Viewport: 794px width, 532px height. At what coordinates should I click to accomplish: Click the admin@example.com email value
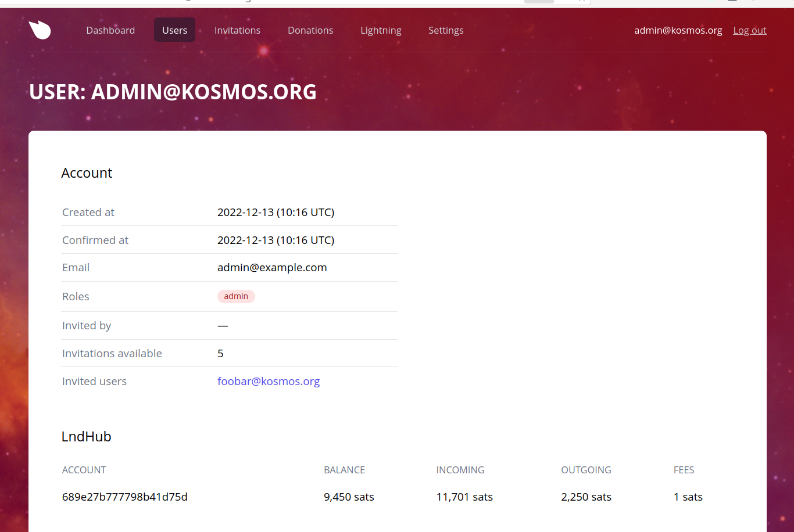[x=272, y=267]
